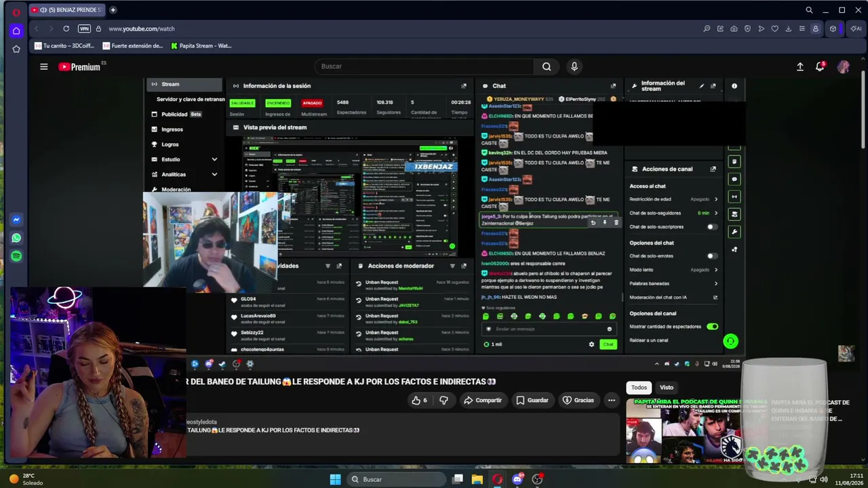868x488 pixels.
Task: Select the Stream item in dashboard sidebar
Action: [184, 85]
